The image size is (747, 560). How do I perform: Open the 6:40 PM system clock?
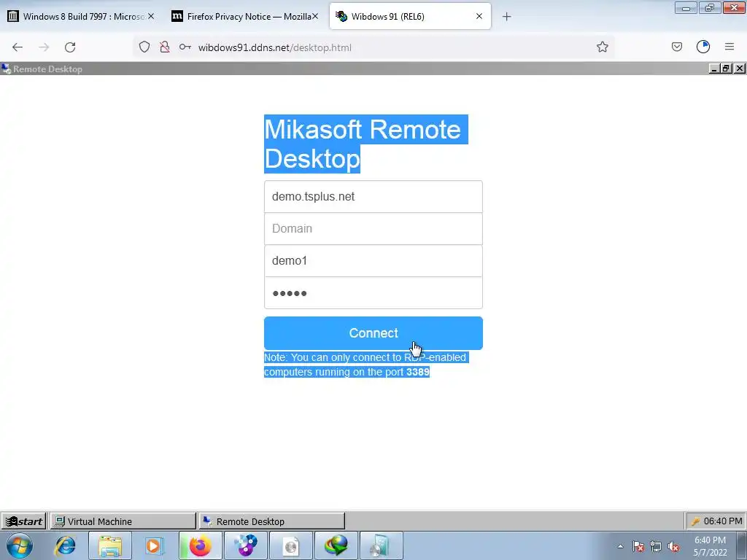(x=710, y=546)
